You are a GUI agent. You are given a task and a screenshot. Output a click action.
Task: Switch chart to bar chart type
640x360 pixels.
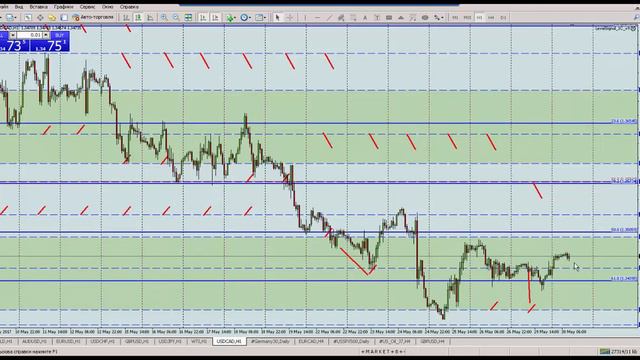(126, 18)
